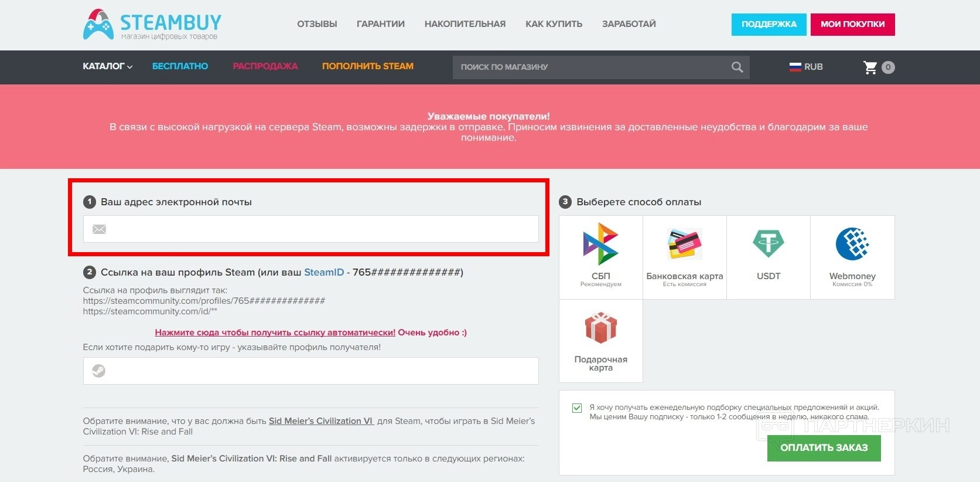Focus the Steam profile link input field
The image size is (980, 482).
tap(311, 371)
